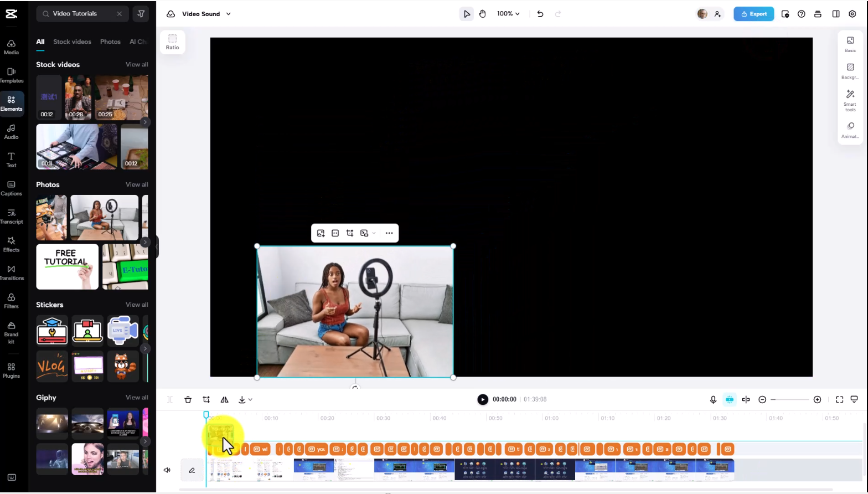Open the Filters panel

point(11,301)
